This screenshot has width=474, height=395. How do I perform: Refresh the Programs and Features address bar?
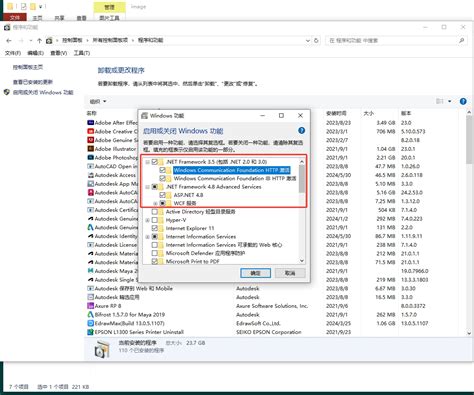[316, 41]
